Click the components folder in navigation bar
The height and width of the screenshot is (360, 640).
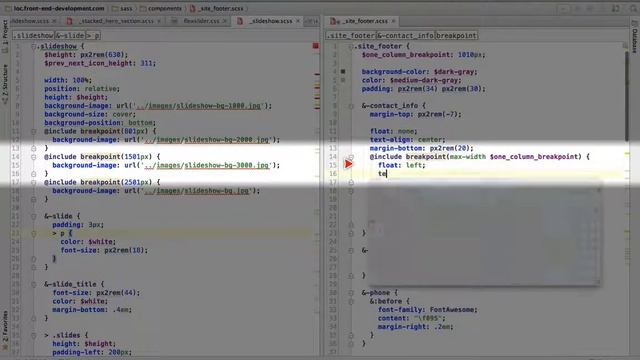(161, 8)
